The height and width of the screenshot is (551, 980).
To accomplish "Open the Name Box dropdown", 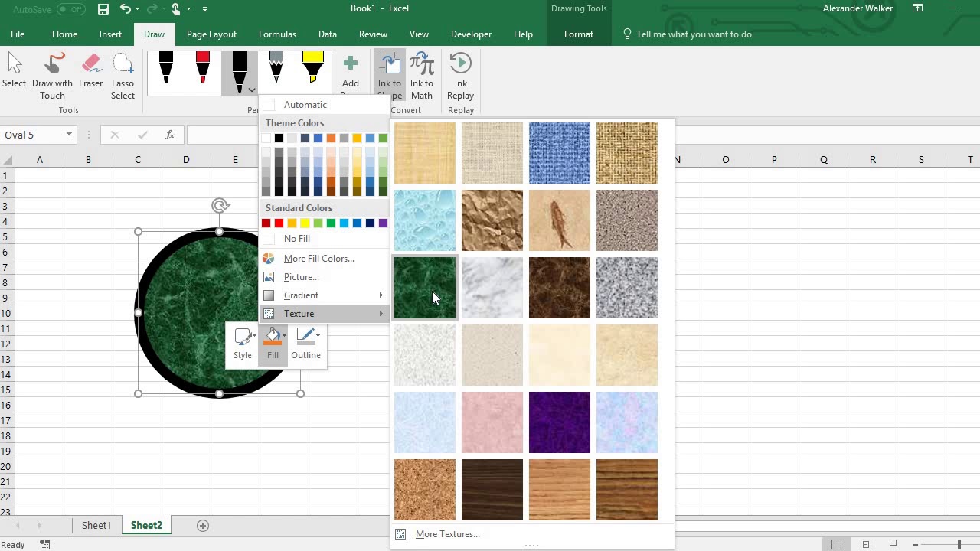I will coord(69,135).
